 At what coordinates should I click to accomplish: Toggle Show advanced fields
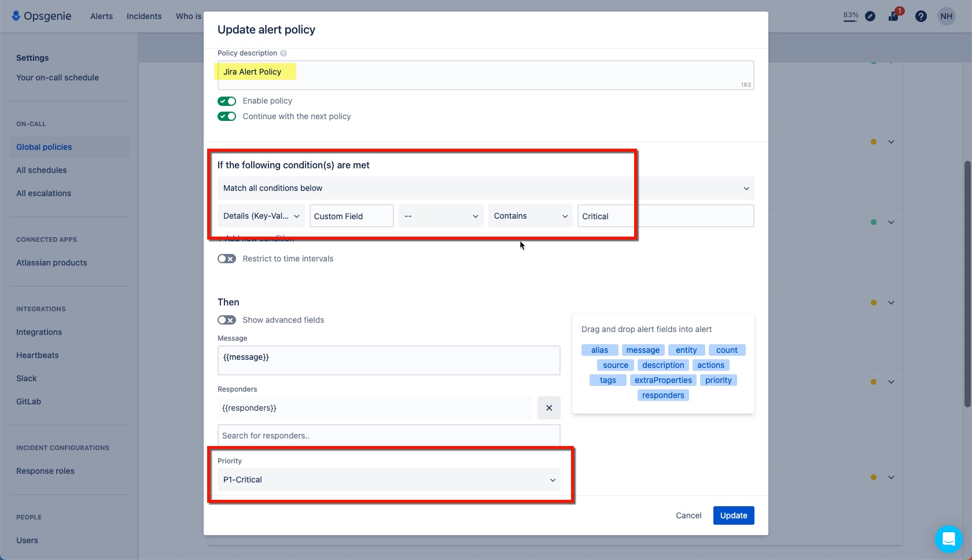(227, 320)
